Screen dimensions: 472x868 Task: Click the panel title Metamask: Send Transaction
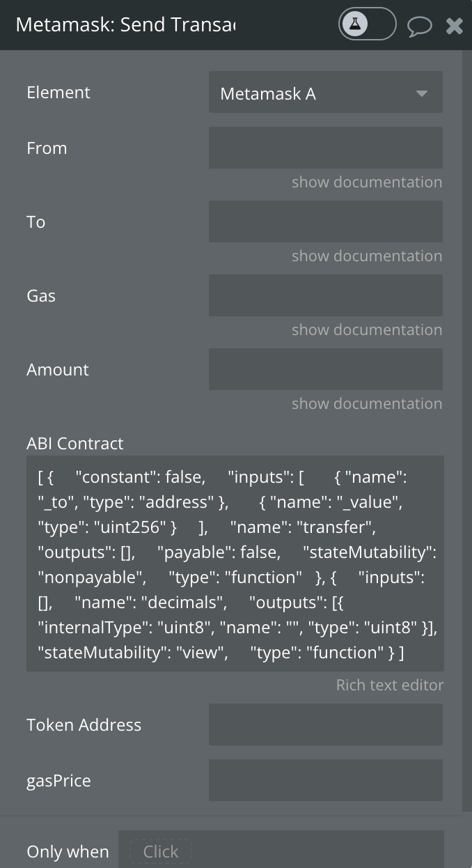[126, 25]
